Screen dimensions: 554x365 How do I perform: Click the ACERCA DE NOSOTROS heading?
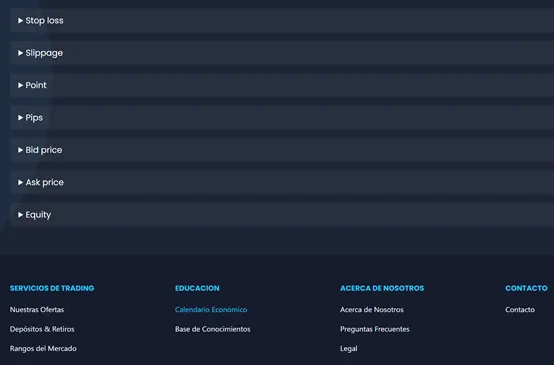[x=382, y=288]
